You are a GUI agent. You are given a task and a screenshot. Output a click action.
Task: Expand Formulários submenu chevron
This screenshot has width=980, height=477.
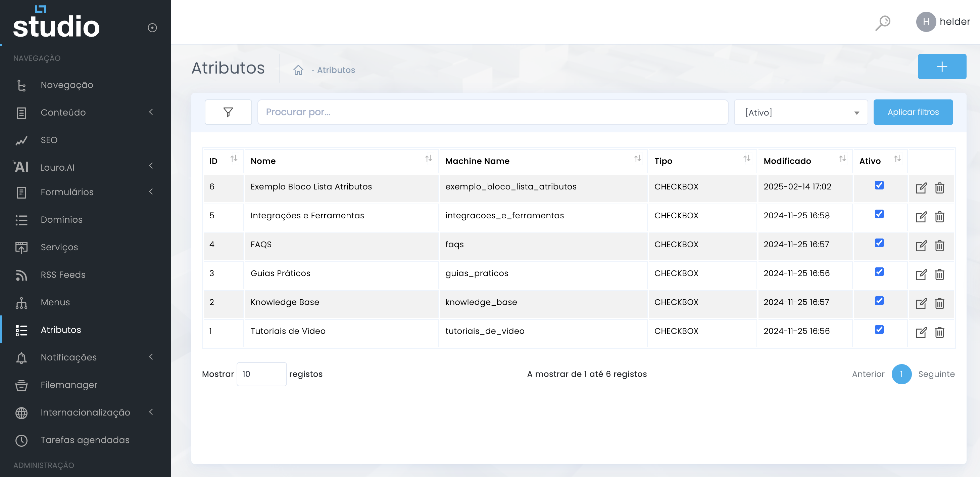tap(151, 191)
